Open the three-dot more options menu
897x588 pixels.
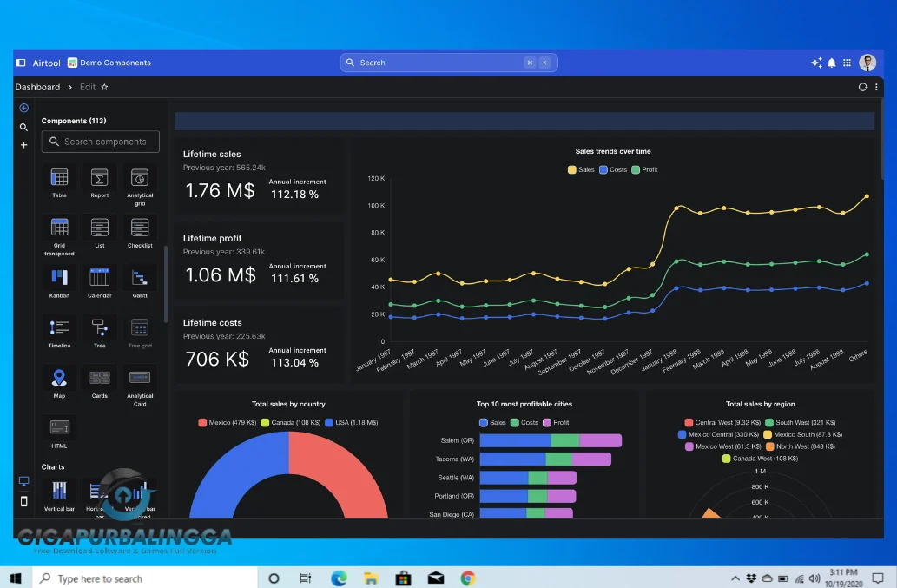tap(876, 87)
